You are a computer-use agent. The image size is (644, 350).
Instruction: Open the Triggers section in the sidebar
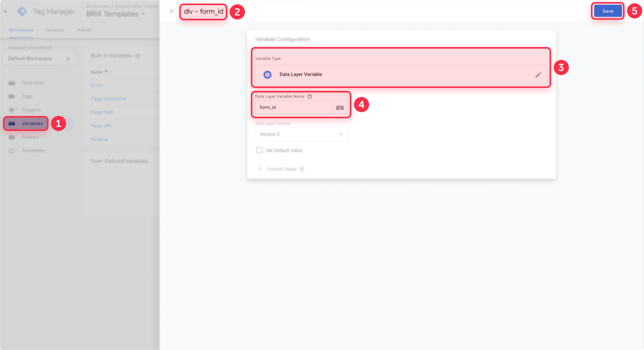31,110
